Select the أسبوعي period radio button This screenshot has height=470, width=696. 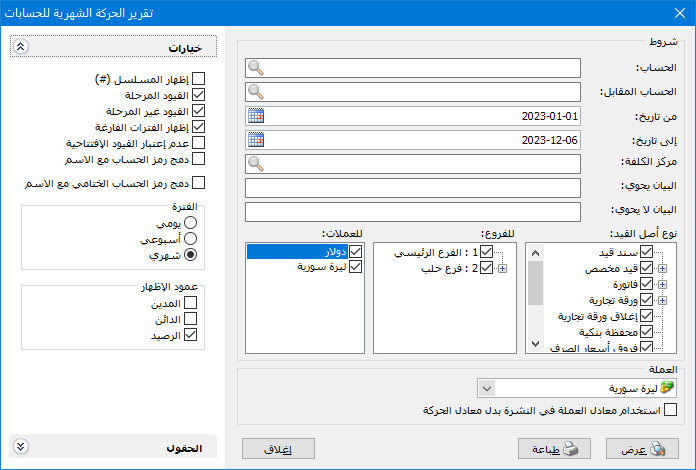(190, 238)
